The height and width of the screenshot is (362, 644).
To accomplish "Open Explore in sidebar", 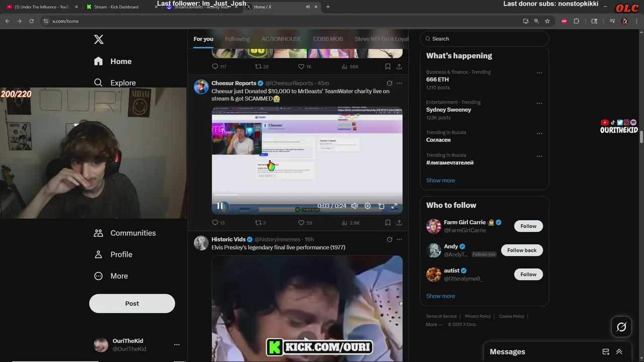I will [x=115, y=83].
